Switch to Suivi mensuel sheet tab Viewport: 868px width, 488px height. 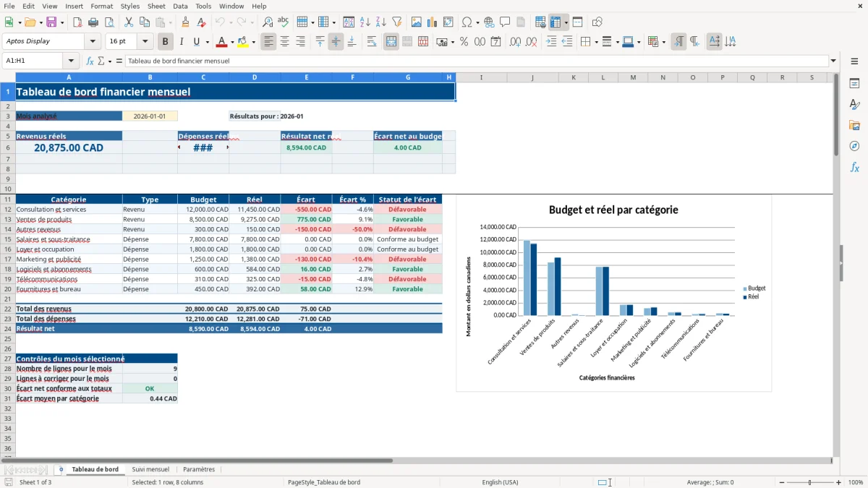(x=150, y=469)
